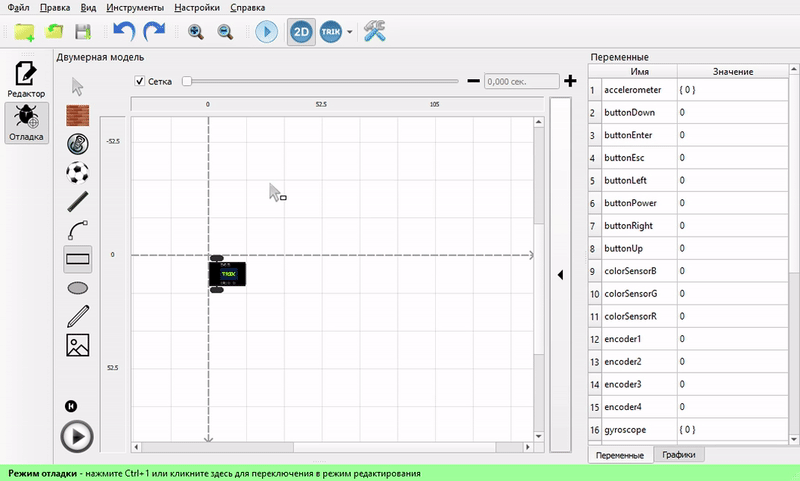Activate the pencil freehand tool
This screenshot has height=481, width=800.
click(78, 316)
